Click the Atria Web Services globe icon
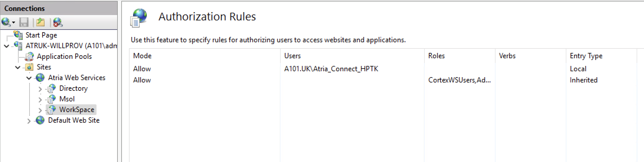This screenshot has height=162, width=644. (40, 78)
